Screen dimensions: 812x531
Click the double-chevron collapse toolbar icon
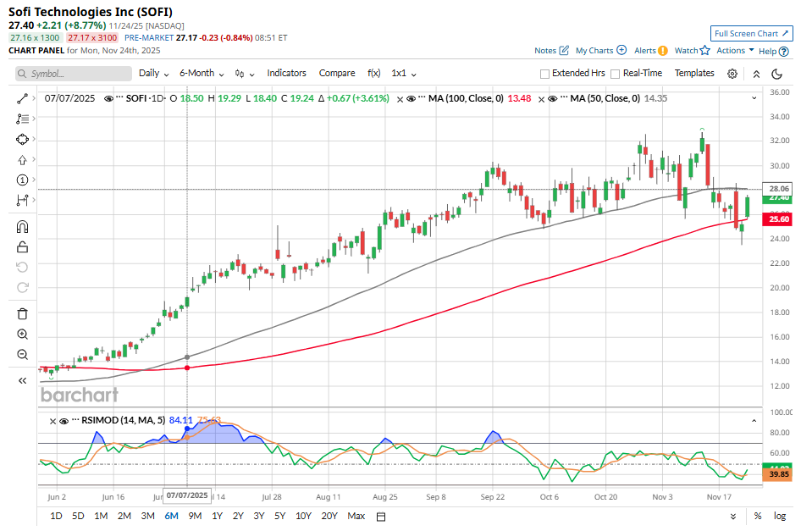[x=756, y=74]
